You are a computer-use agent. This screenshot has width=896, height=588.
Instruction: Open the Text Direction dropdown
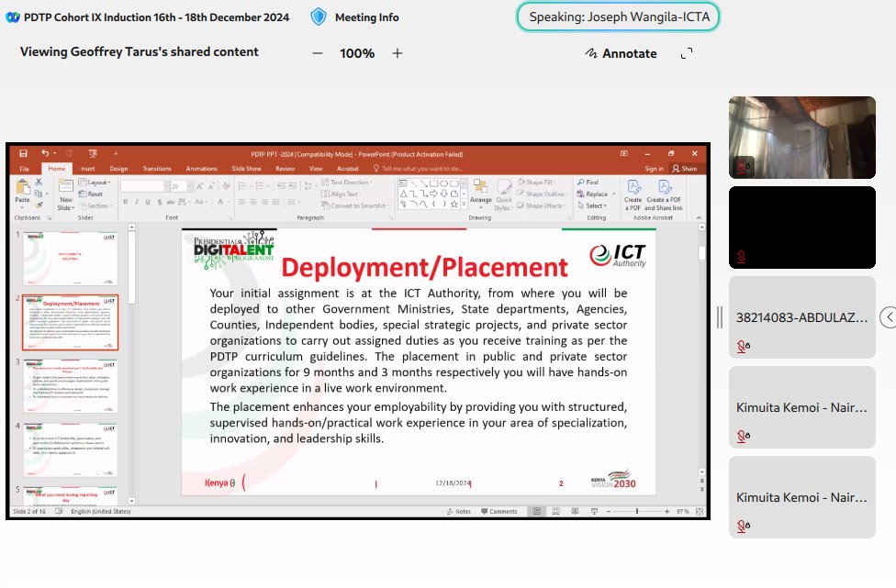(347, 183)
